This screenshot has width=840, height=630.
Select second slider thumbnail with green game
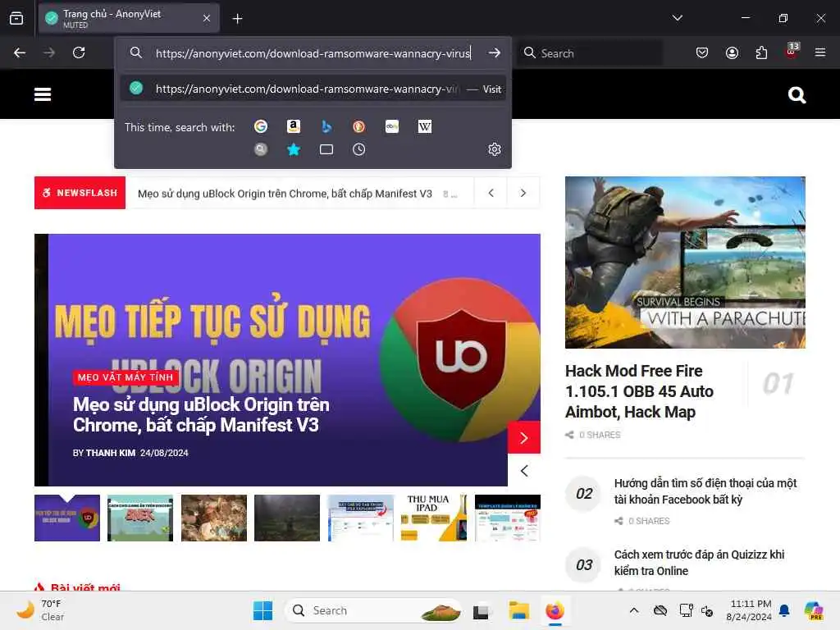(x=140, y=518)
